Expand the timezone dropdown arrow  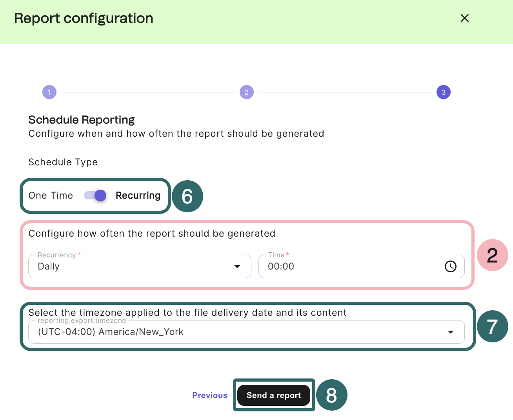(x=451, y=332)
